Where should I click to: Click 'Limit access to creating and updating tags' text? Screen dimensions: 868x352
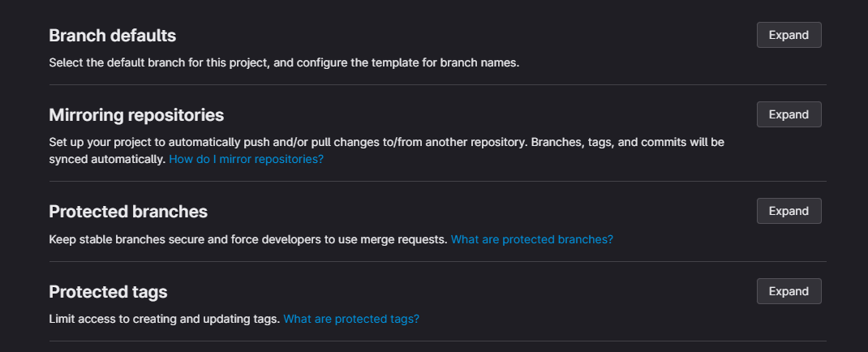[x=164, y=320]
